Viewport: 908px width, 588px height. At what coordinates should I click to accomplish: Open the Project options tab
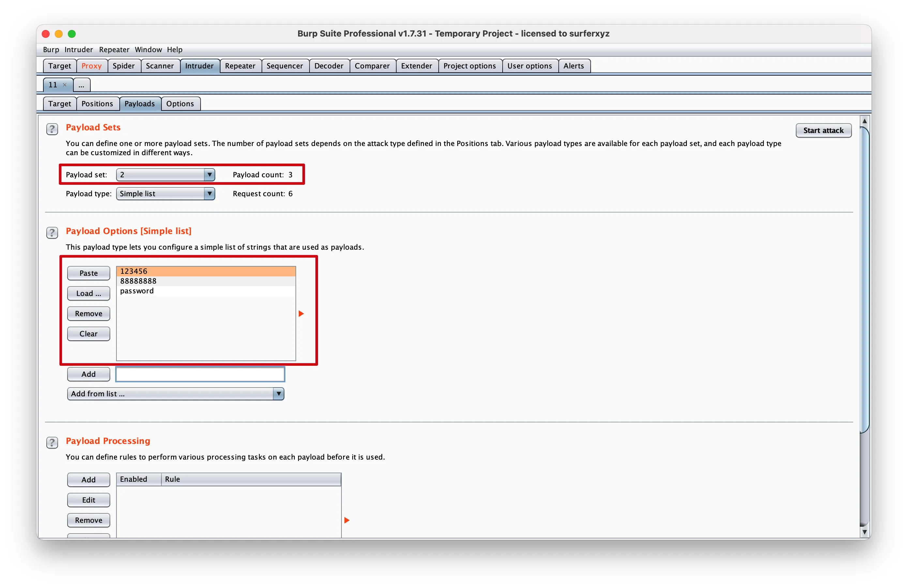point(470,66)
